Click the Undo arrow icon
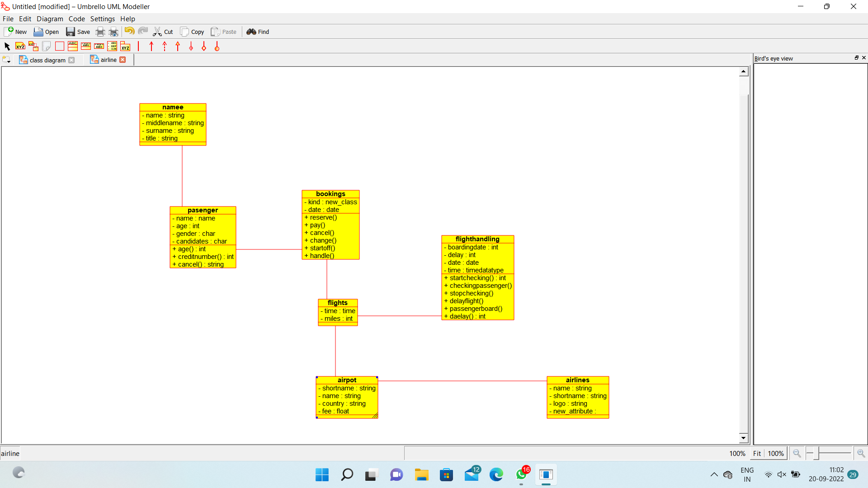 pos(129,31)
